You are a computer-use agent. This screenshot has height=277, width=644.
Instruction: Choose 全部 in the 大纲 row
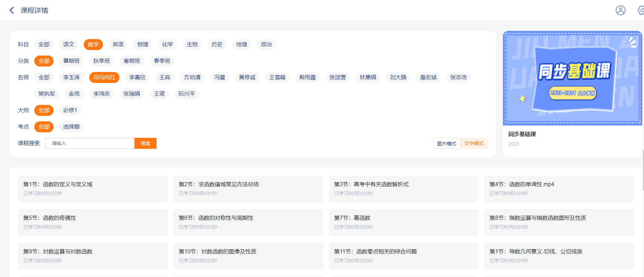pos(44,110)
